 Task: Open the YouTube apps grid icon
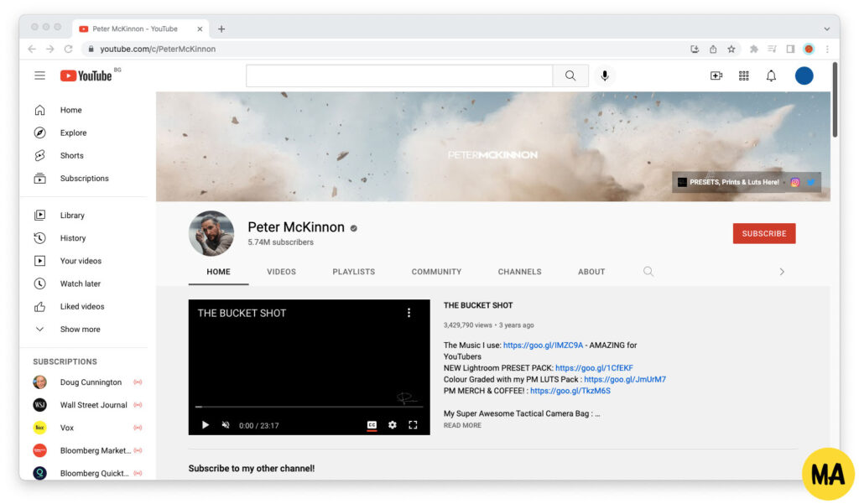(743, 75)
